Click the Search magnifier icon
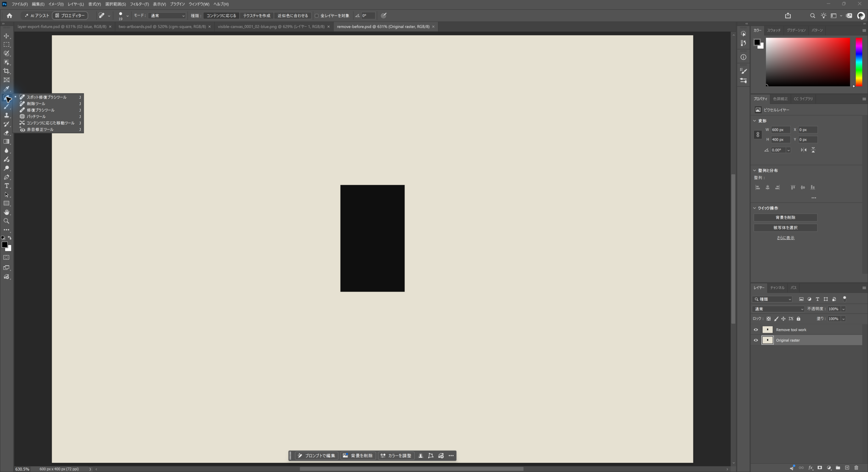The width and height of the screenshot is (868, 472). pyautogui.click(x=813, y=16)
